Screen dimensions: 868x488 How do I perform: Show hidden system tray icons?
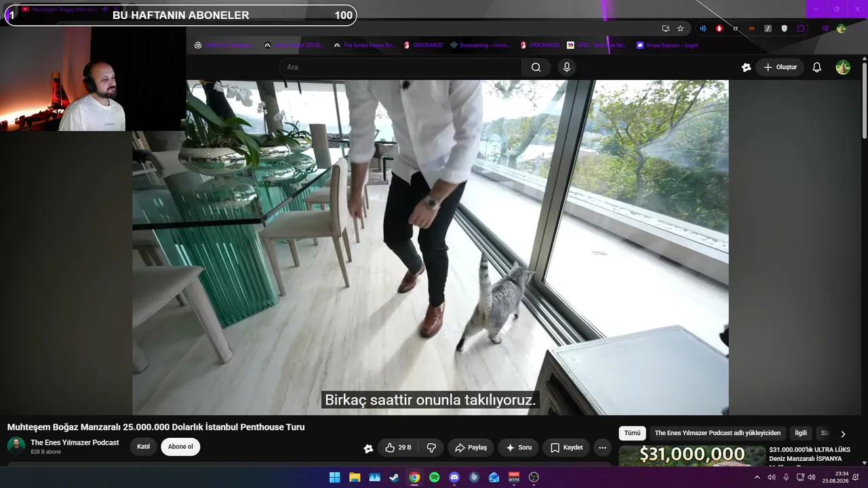757,477
